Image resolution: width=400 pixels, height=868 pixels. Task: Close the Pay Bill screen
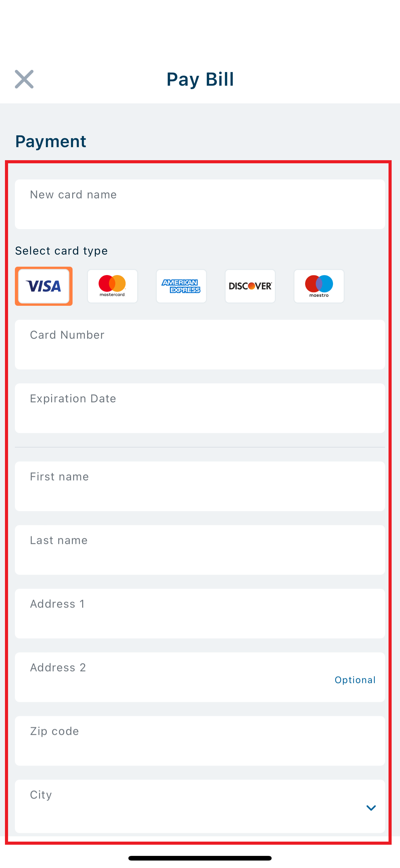[24, 79]
